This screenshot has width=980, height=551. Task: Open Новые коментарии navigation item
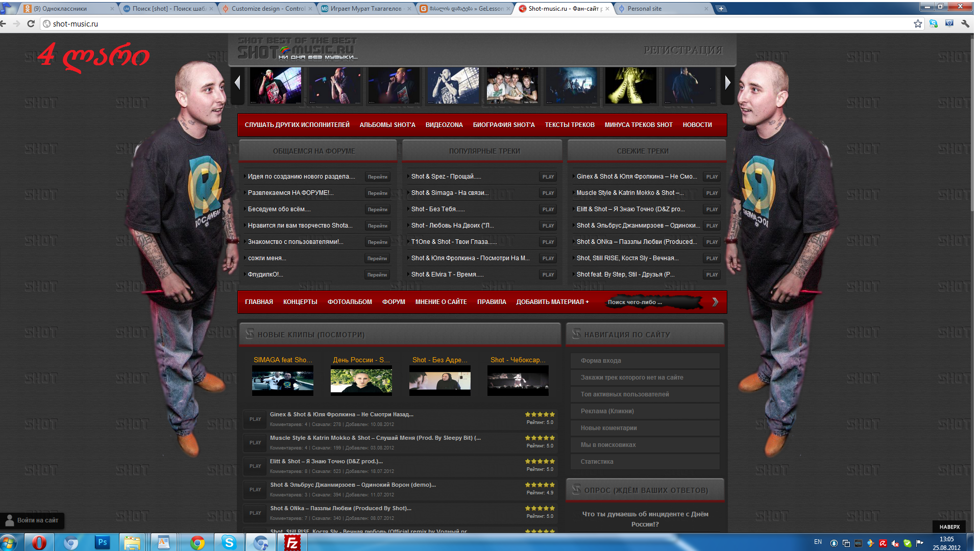tap(645, 428)
